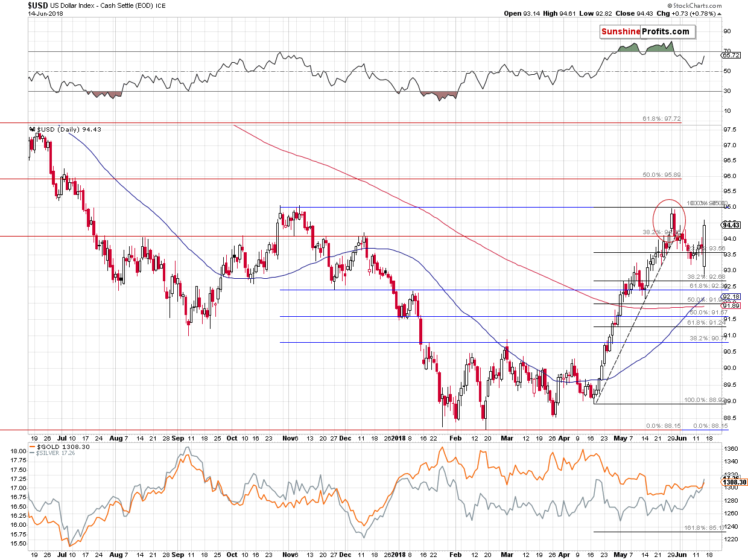Viewport: 748px width, 560px height.
Task: Click the 'Chg +0.73 (+0.78%)' value
Action: (689, 13)
